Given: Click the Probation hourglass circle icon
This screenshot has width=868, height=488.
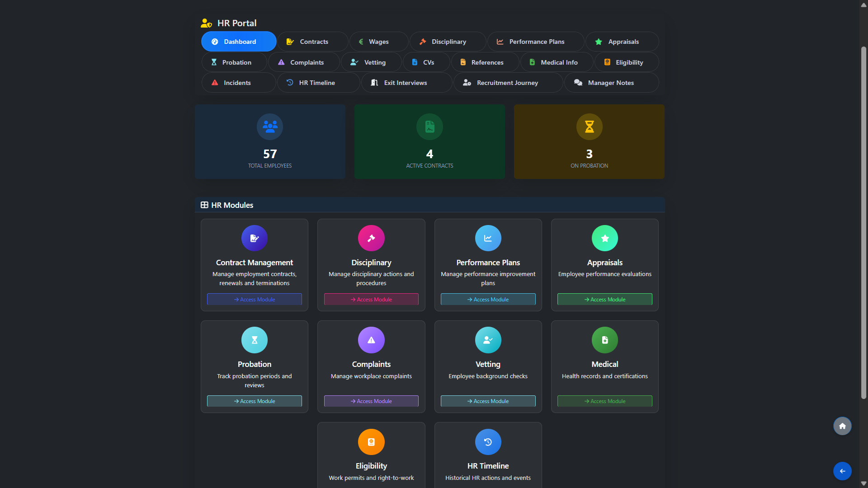Looking at the screenshot, I should click(x=255, y=340).
